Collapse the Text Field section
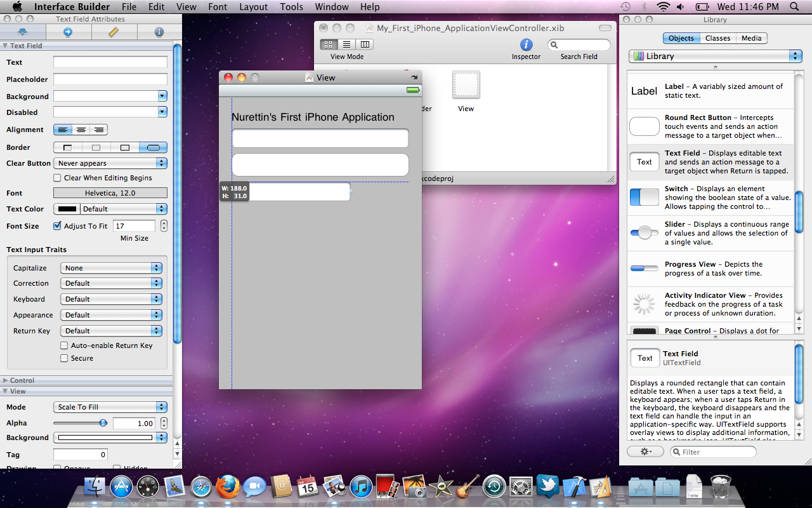Viewport: 812px width, 508px height. [x=5, y=46]
